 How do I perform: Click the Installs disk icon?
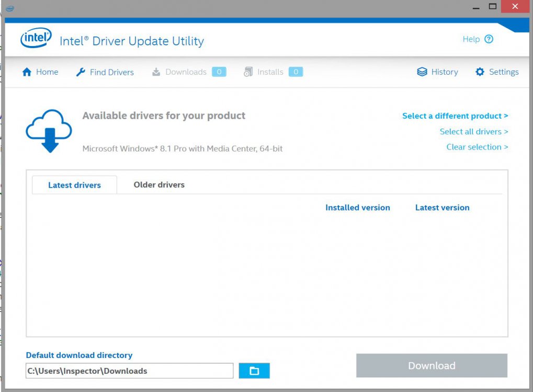(x=248, y=72)
